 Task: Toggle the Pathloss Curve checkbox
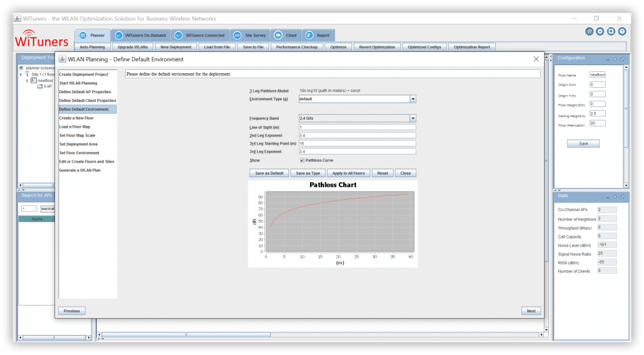click(302, 160)
